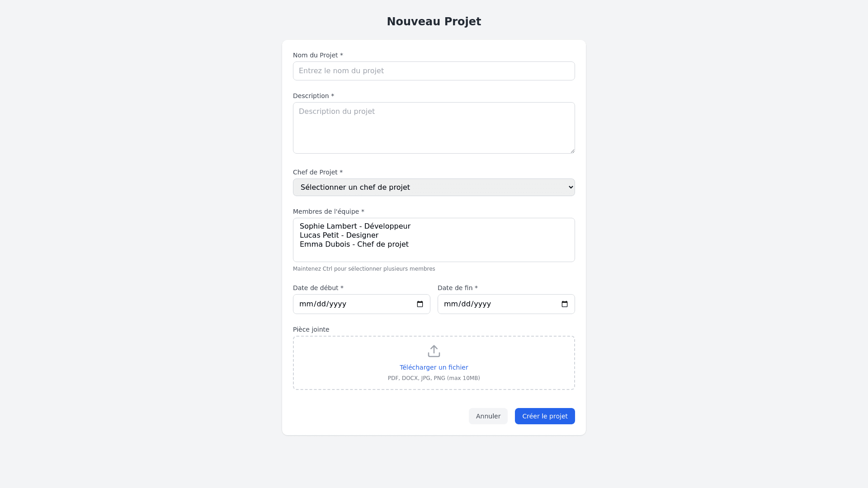Open the Date de début calendar picker icon
Viewport: 868px width, 488px height.
click(420, 304)
